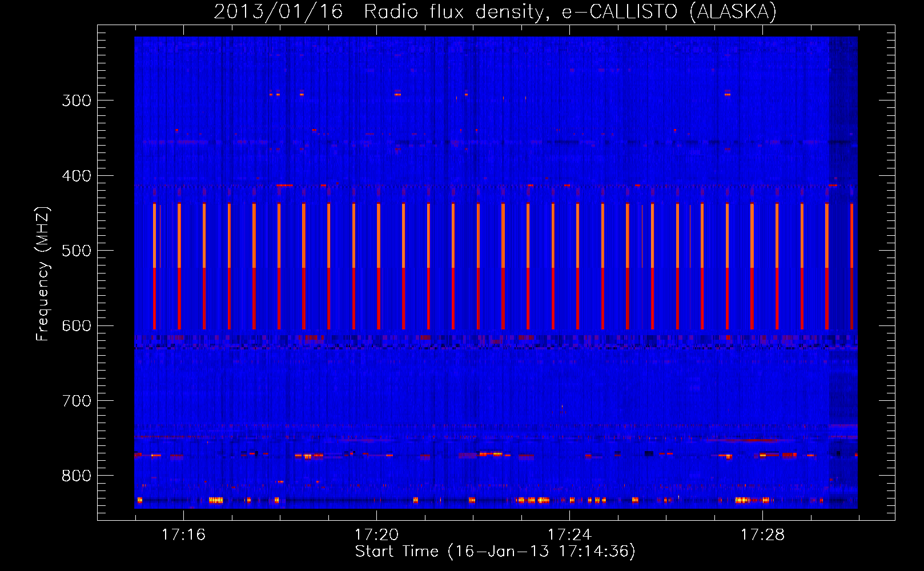The height and width of the screenshot is (571, 924).
Task: Click the 17:20 time tick label
Action: [376, 534]
